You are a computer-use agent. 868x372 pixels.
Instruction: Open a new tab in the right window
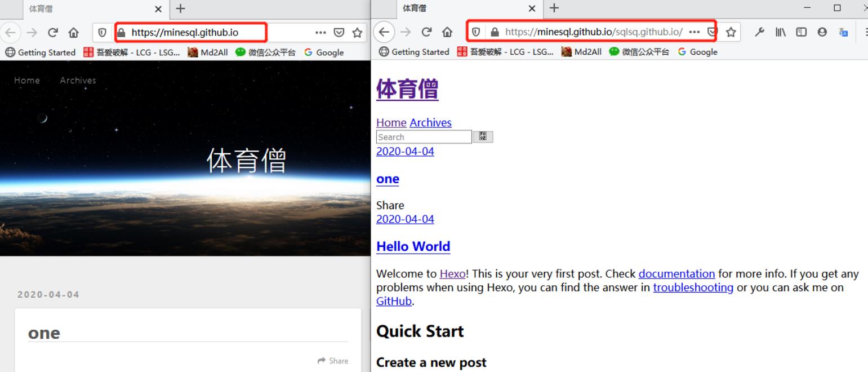coord(554,8)
